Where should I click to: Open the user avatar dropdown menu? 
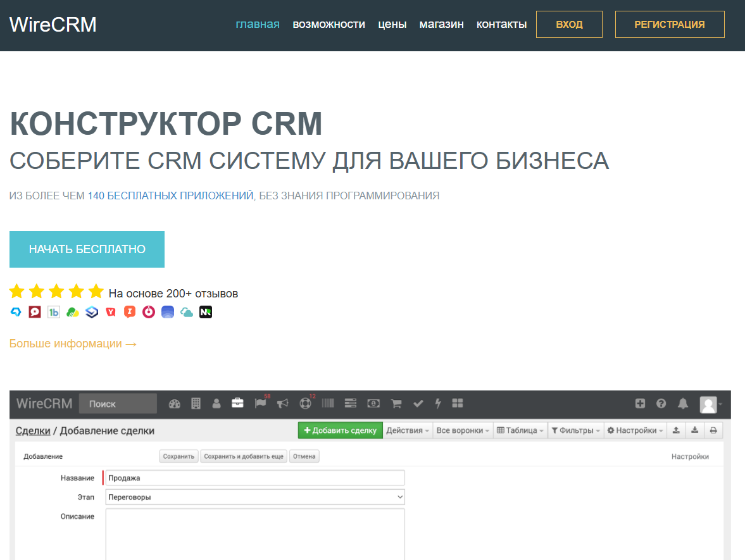[x=710, y=404]
